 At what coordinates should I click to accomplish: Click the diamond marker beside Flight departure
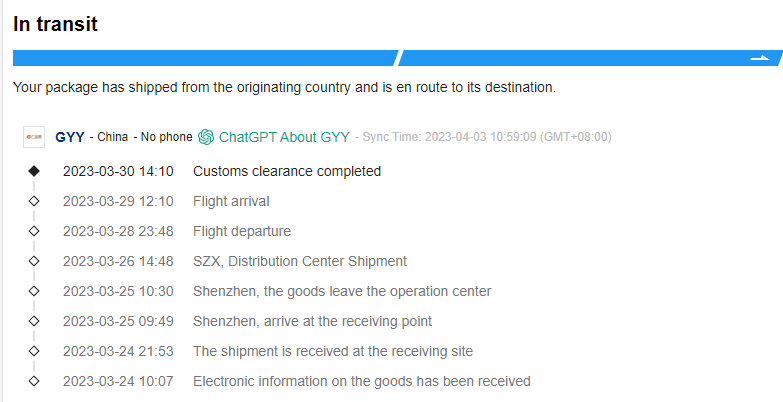[34, 231]
